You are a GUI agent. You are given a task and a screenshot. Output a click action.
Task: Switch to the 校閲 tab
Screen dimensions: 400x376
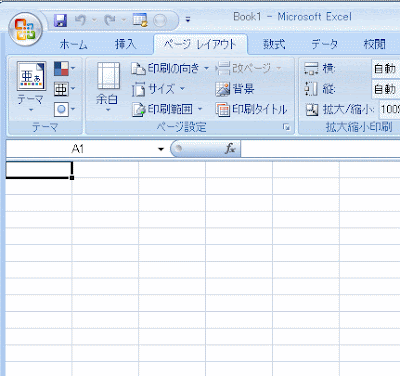[x=375, y=44]
